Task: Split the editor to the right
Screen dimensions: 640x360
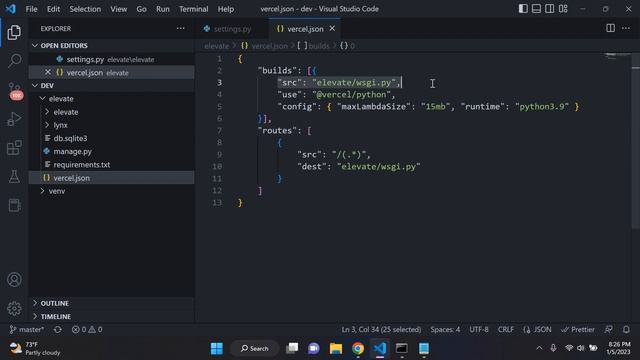Action: (610, 28)
